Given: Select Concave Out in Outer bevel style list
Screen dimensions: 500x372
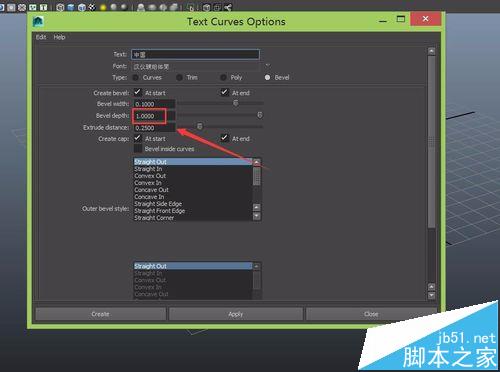Looking at the screenshot, I should pos(193,190).
